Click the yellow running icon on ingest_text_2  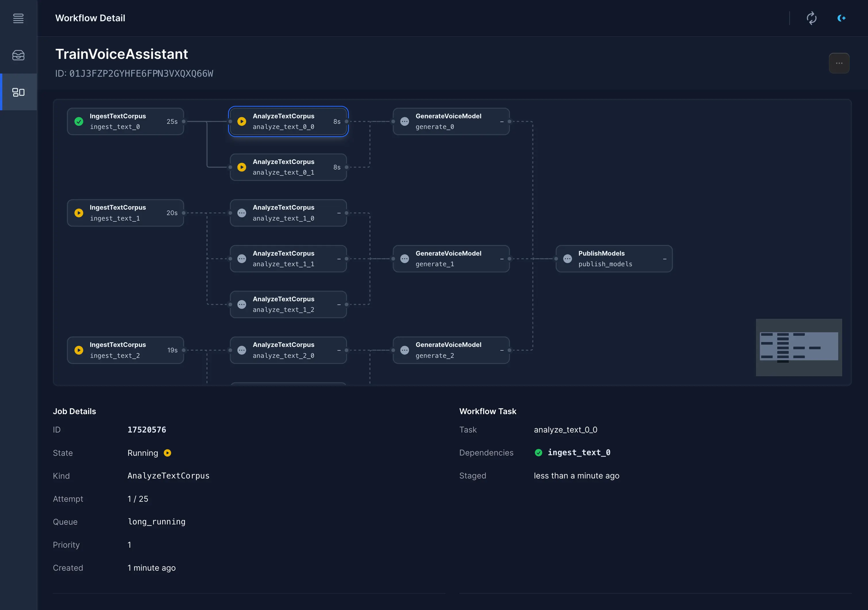click(x=79, y=350)
